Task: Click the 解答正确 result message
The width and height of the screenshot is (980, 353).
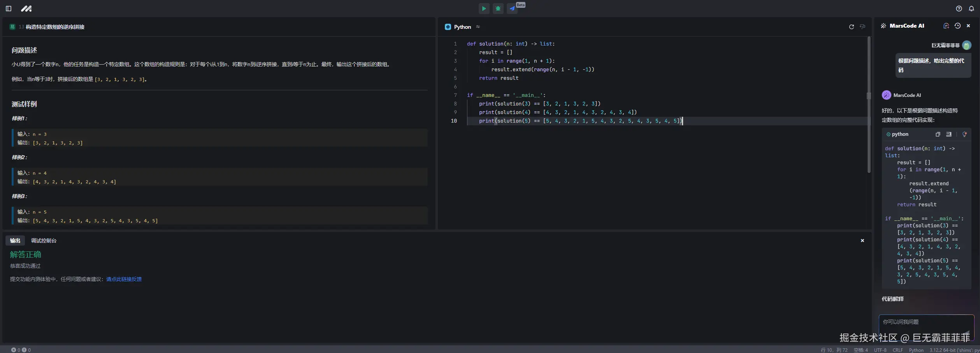Action: click(26, 255)
